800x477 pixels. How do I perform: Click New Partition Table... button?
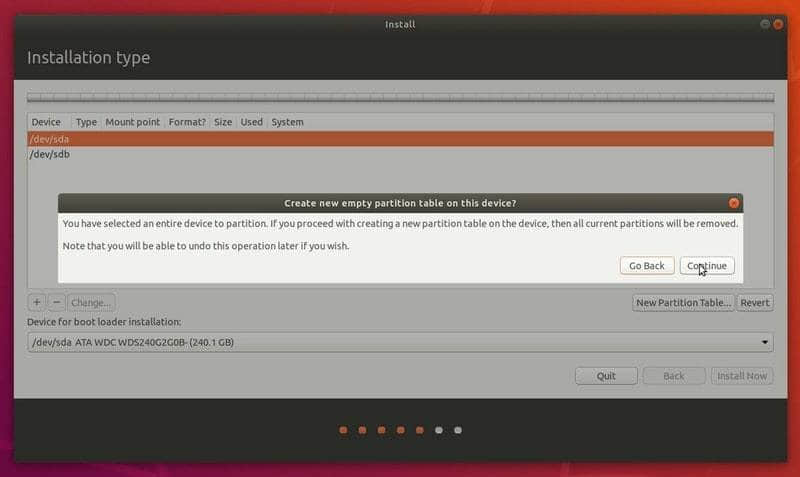pyautogui.click(x=683, y=303)
